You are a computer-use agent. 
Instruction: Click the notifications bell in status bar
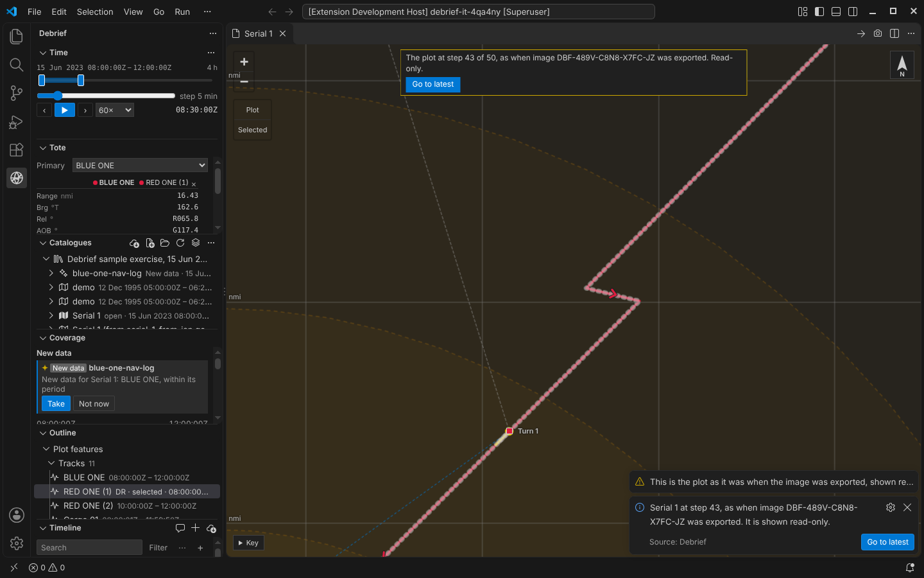910,568
